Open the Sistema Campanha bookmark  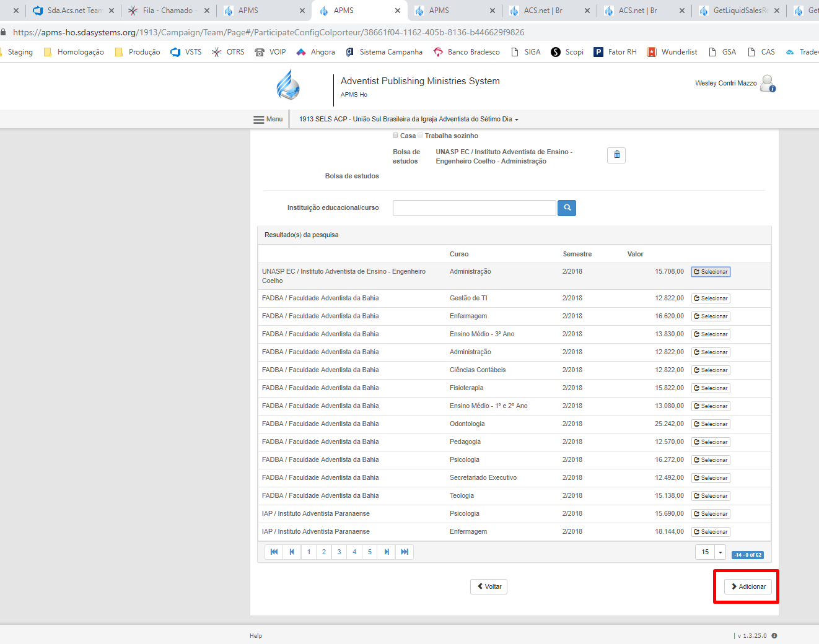coord(384,52)
